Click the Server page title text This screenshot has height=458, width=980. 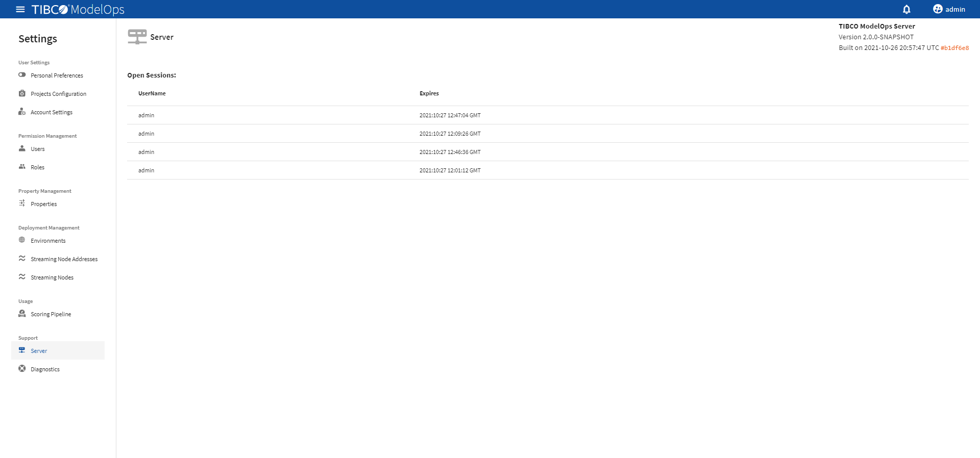point(162,37)
